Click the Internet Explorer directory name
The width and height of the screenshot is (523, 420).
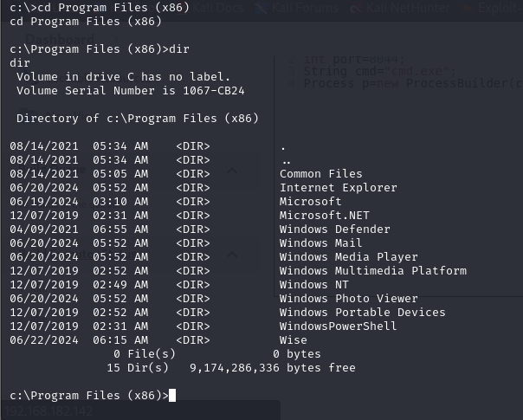[x=338, y=188]
